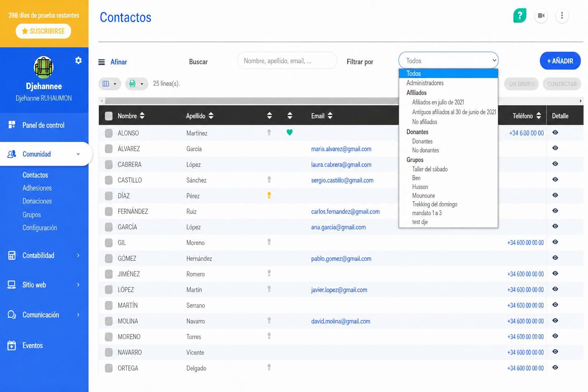Choose mandato 1 a 3 filter option
The image size is (588, 392).
coord(448,213)
